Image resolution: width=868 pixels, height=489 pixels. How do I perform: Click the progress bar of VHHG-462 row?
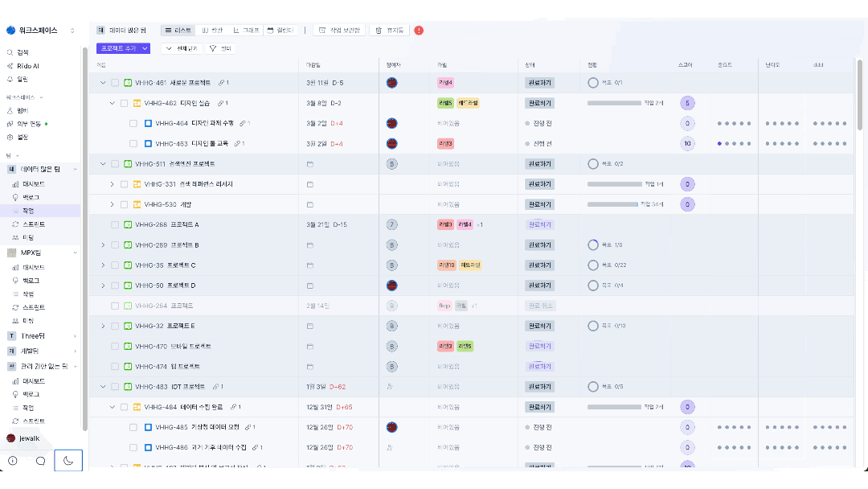(x=614, y=103)
